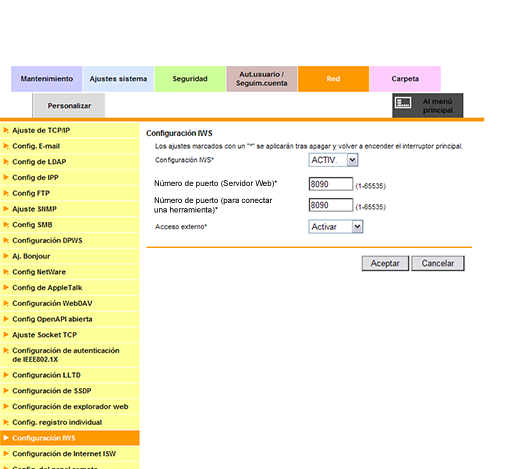
Task: Click arrow icon beside Configuración LLTD
Action: [x=6, y=375]
